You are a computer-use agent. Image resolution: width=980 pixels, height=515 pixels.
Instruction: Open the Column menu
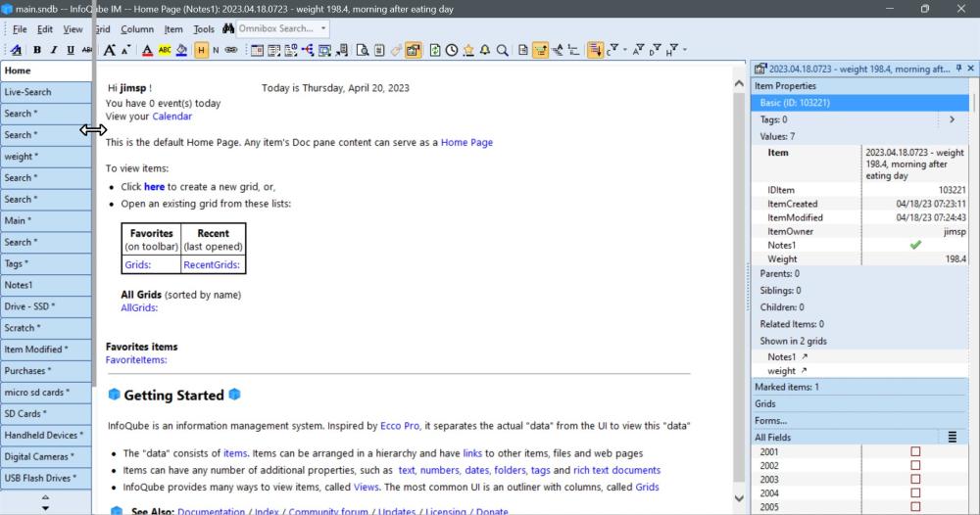137,28
